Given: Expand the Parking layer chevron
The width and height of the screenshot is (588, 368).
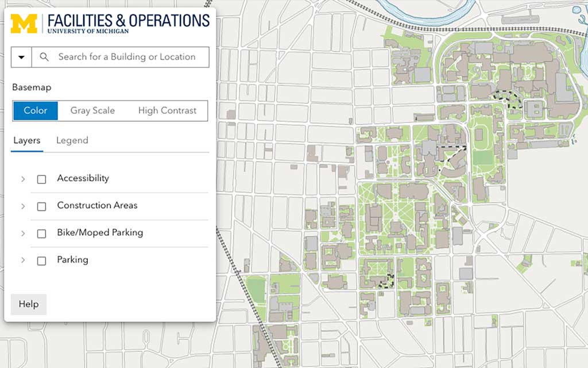Looking at the screenshot, I should (x=23, y=260).
